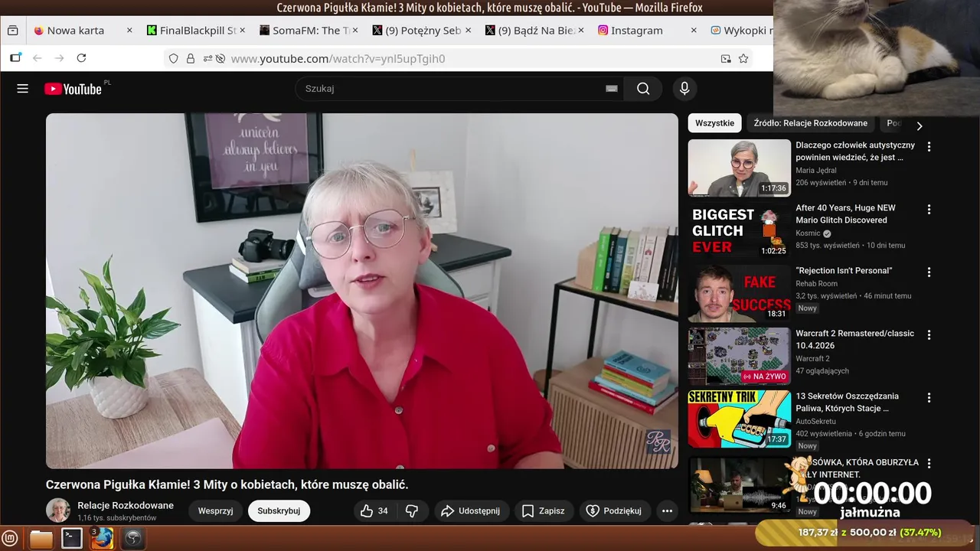Screen dimensions: 980x551
Task: Open the YouTube hamburger guide menu
Action: point(23,89)
